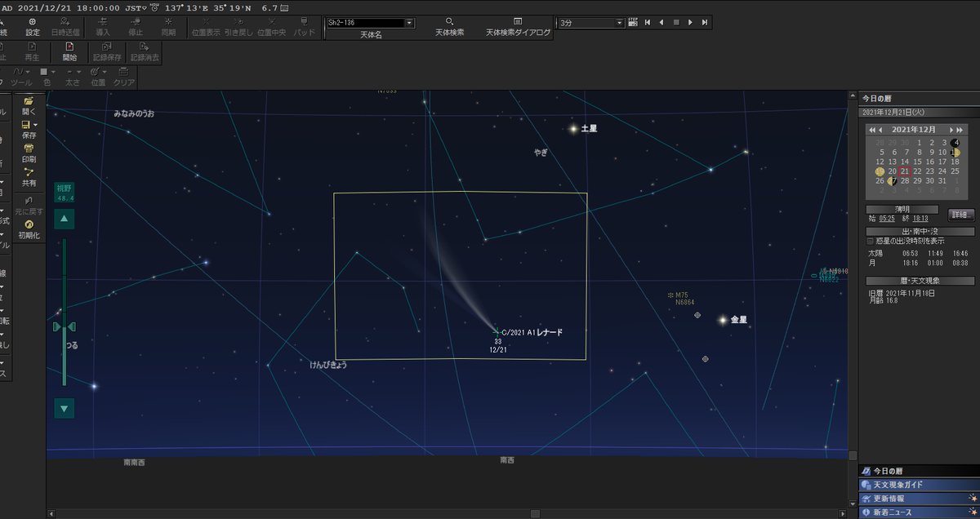Viewport: 980px width, 519px height.
Task: Open the 3分 time step dropdown
Action: 621,23
